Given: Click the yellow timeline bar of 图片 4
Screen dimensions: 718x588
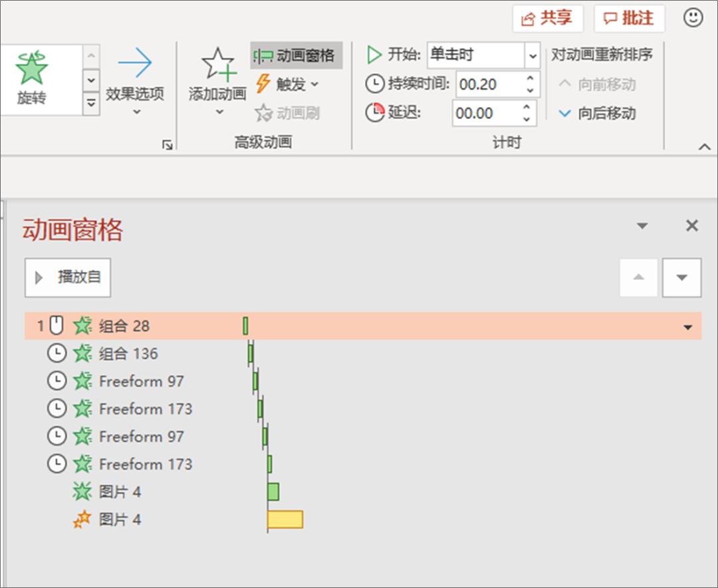Looking at the screenshot, I should pyautogui.click(x=285, y=519).
